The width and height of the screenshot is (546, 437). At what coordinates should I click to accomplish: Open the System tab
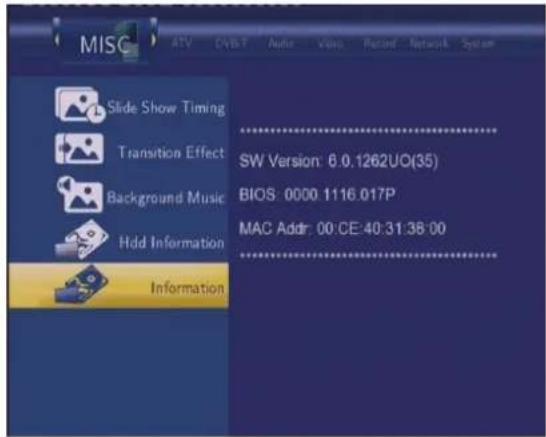477,44
